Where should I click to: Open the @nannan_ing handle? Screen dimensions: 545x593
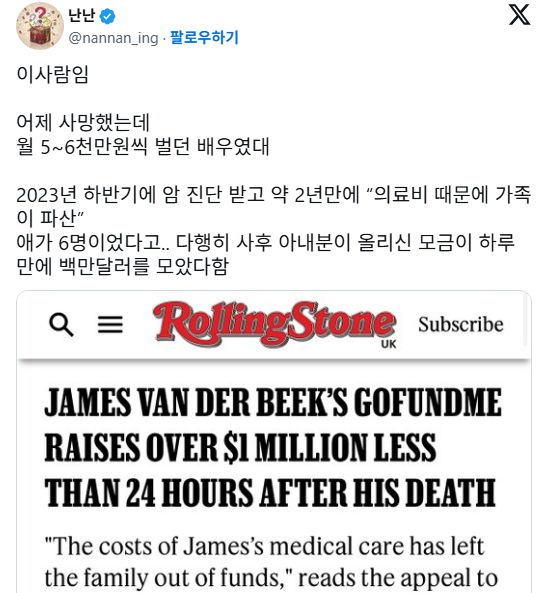coord(113,38)
